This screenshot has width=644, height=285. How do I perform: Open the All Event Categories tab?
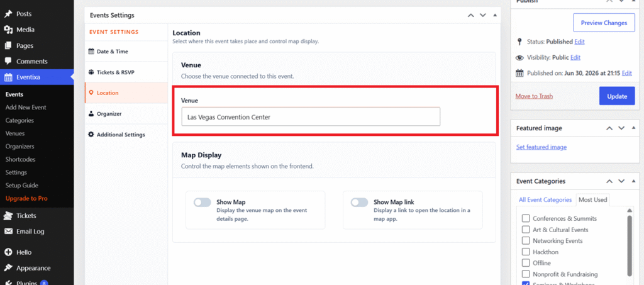point(545,199)
